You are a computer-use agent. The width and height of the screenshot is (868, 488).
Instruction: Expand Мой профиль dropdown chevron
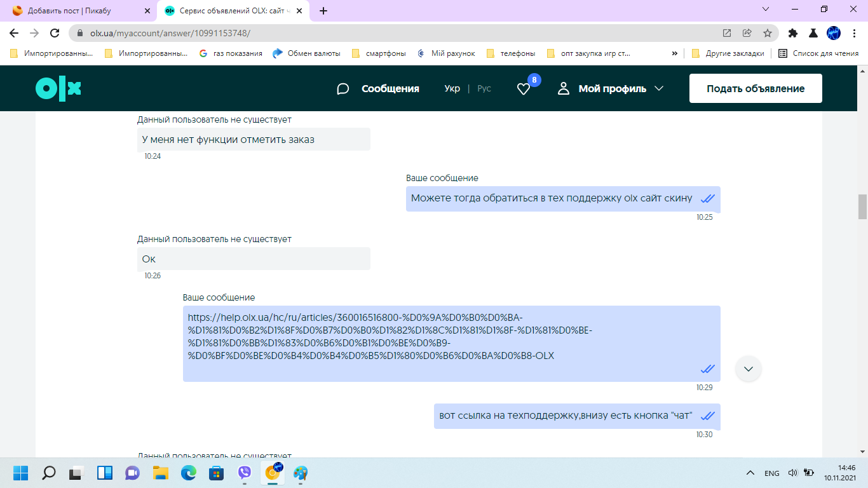(x=658, y=89)
